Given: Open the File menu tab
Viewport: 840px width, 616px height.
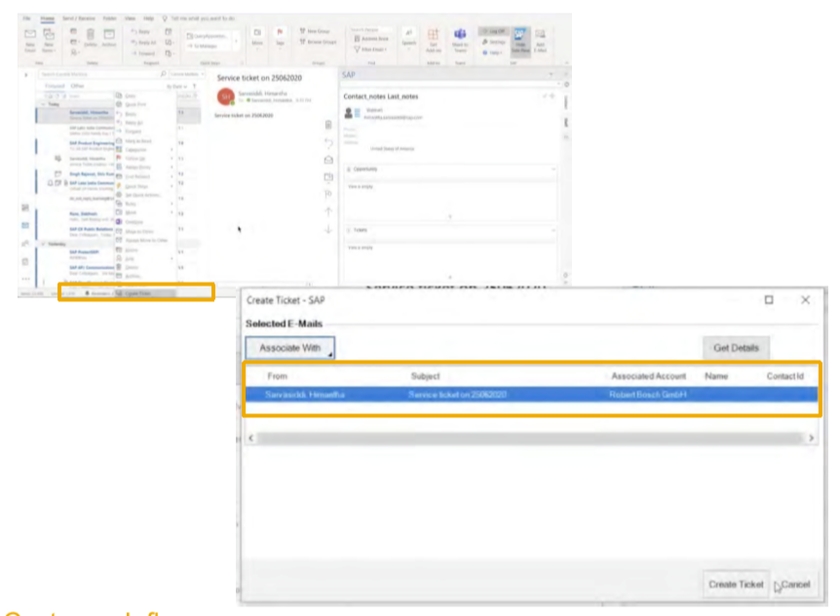Looking at the screenshot, I should tap(26, 19).
